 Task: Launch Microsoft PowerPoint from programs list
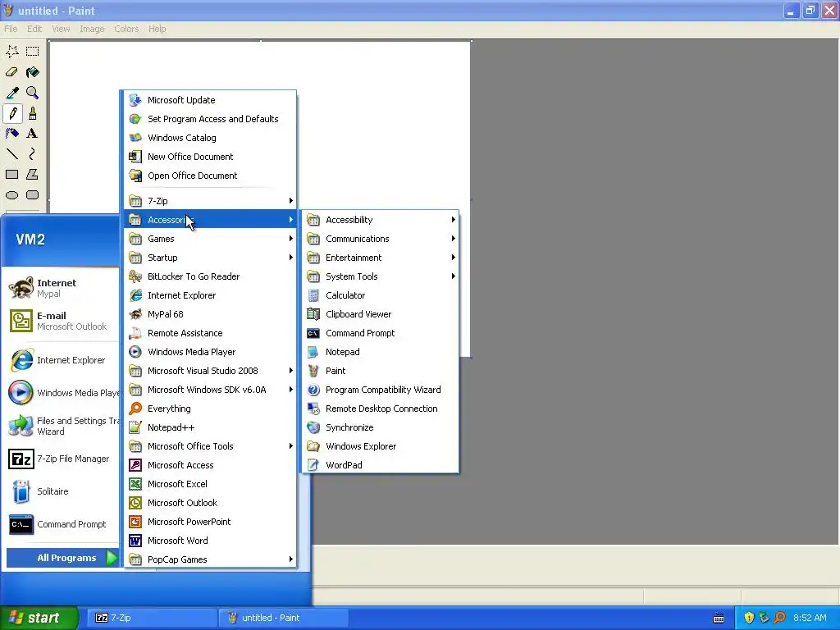210,522
